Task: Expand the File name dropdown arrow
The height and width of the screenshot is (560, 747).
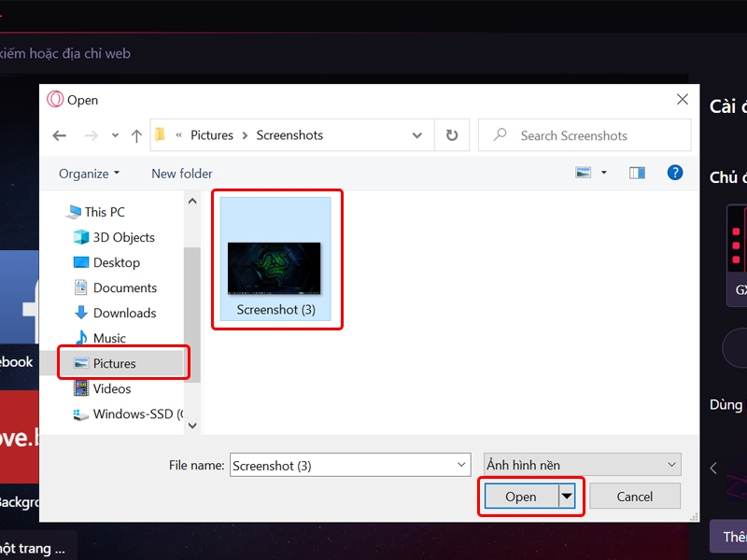Action: tap(461, 465)
